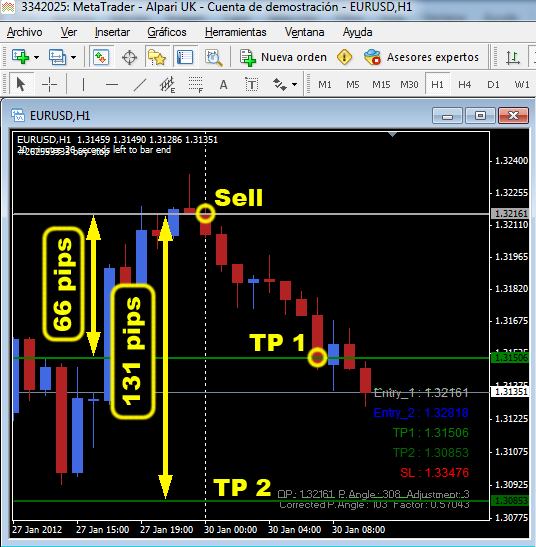Open the Gráficos menu
The width and height of the screenshot is (536, 547).
coord(167,32)
